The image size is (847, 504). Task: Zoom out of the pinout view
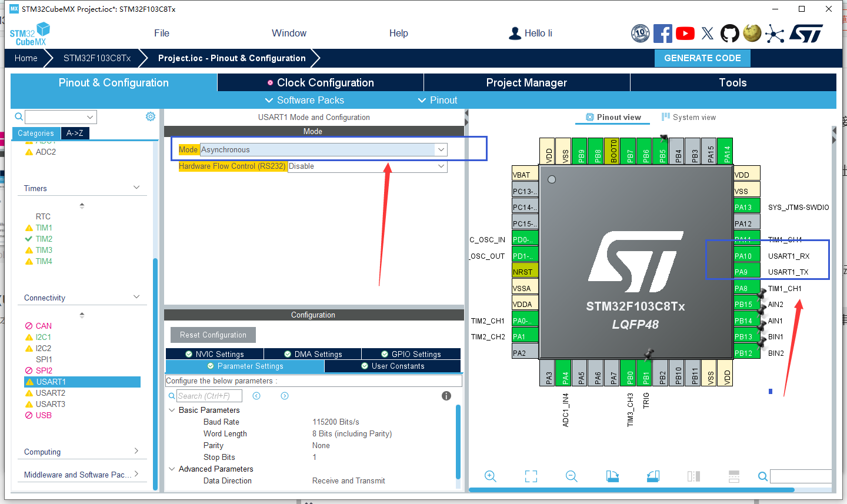(571, 476)
